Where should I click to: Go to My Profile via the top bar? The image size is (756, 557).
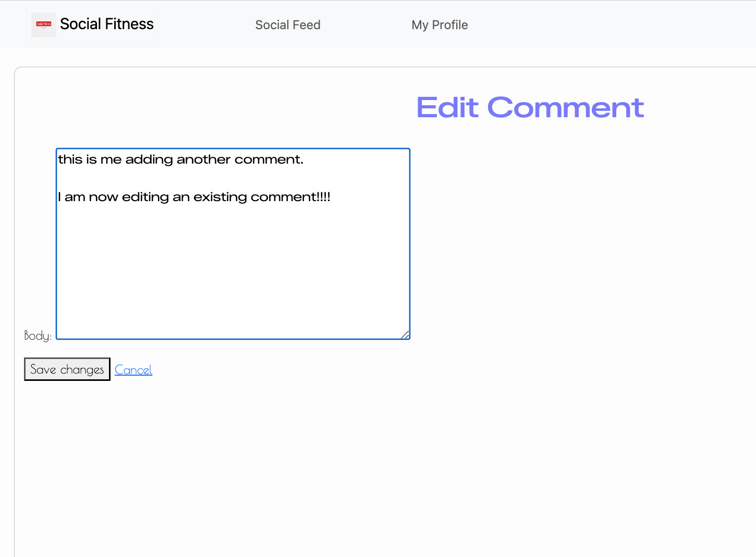pos(440,24)
